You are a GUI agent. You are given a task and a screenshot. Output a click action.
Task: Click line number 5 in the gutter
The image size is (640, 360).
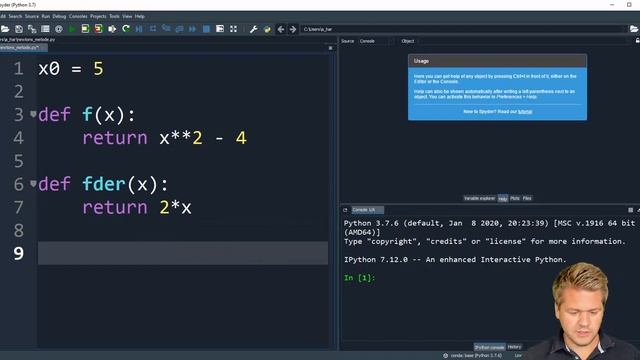pyautogui.click(x=18, y=161)
